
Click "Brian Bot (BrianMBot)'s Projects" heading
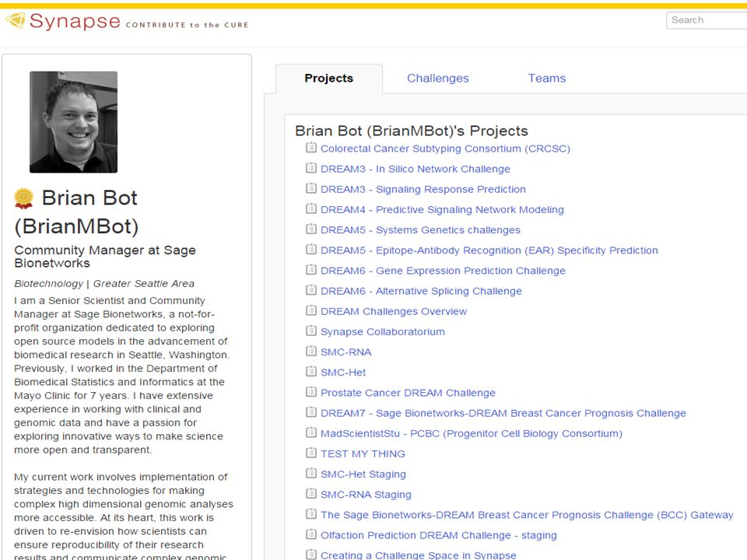[x=412, y=131]
